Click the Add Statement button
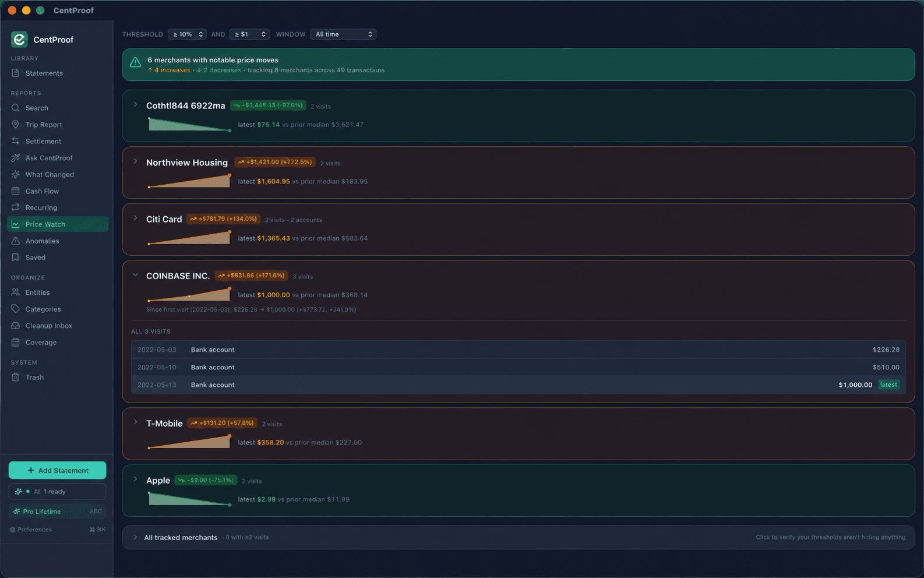This screenshot has width=924, height=578. [57, 470]
